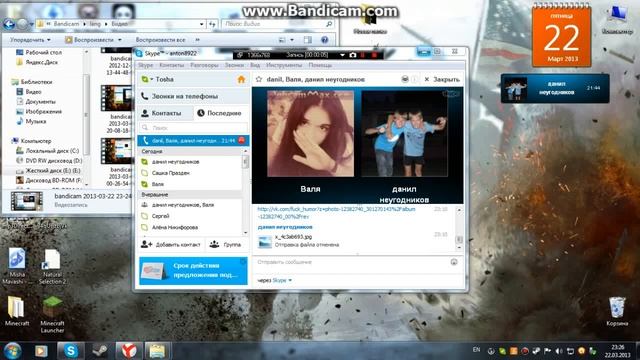Take a screenshot with Bandicam camera icon
Viewport: 640px width, 360px height.
tap(353, 55)
